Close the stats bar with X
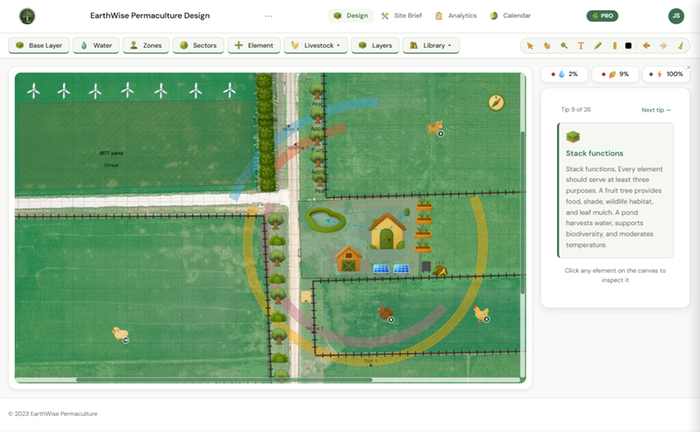Viewport: 700px width, 432px height. pyautogui.click(x=688, y=67)
